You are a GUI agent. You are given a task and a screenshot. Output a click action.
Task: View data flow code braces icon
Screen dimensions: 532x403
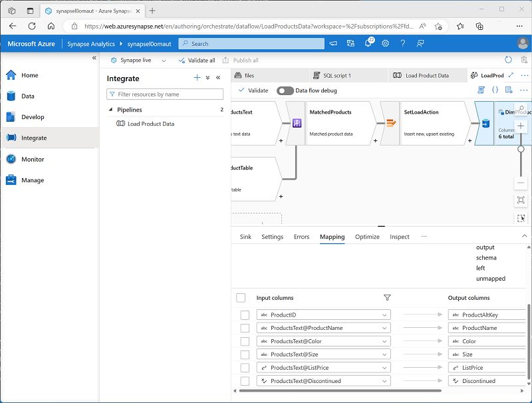tap(495, 90)
